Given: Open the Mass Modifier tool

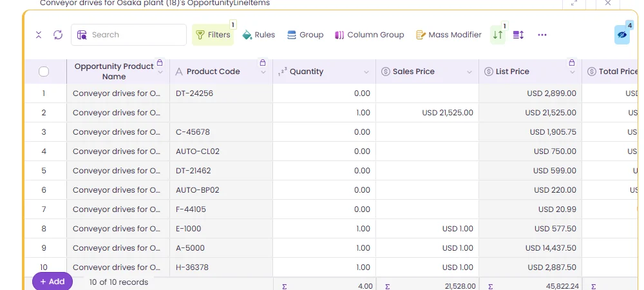Looking at the screenshot, I should point(448,35).
